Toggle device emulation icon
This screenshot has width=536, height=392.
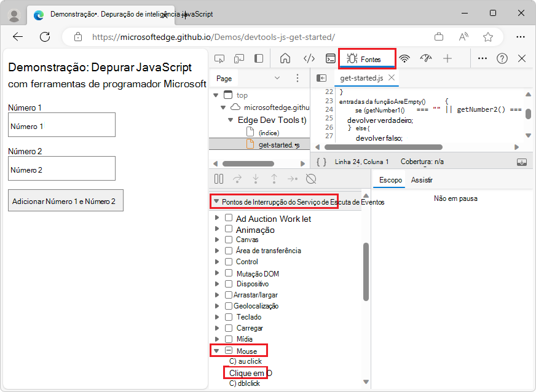pos(239,58)
